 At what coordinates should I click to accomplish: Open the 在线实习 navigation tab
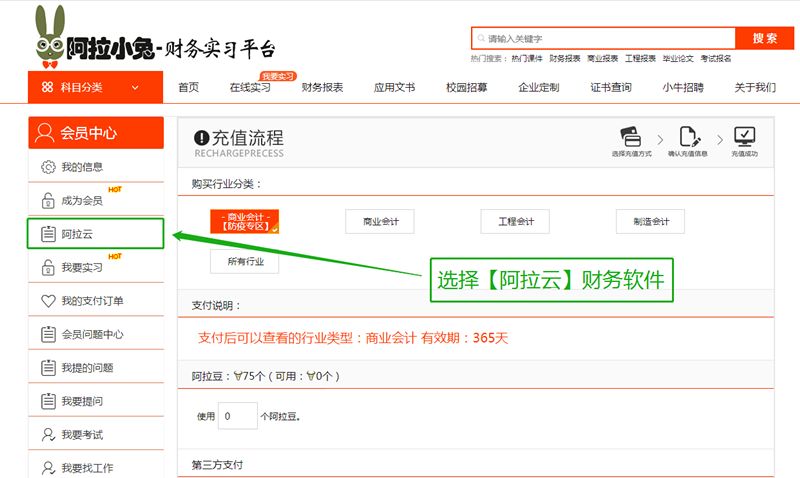(250, 87)
